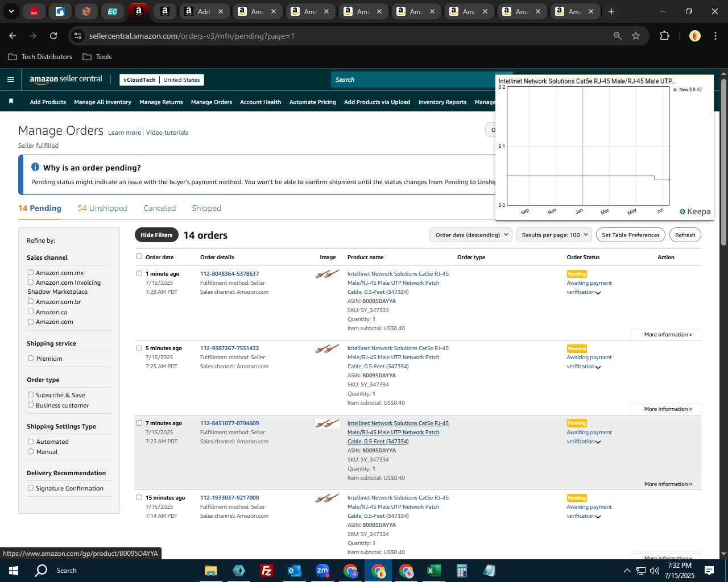Click the Amazon Seller Central logo

66,80
